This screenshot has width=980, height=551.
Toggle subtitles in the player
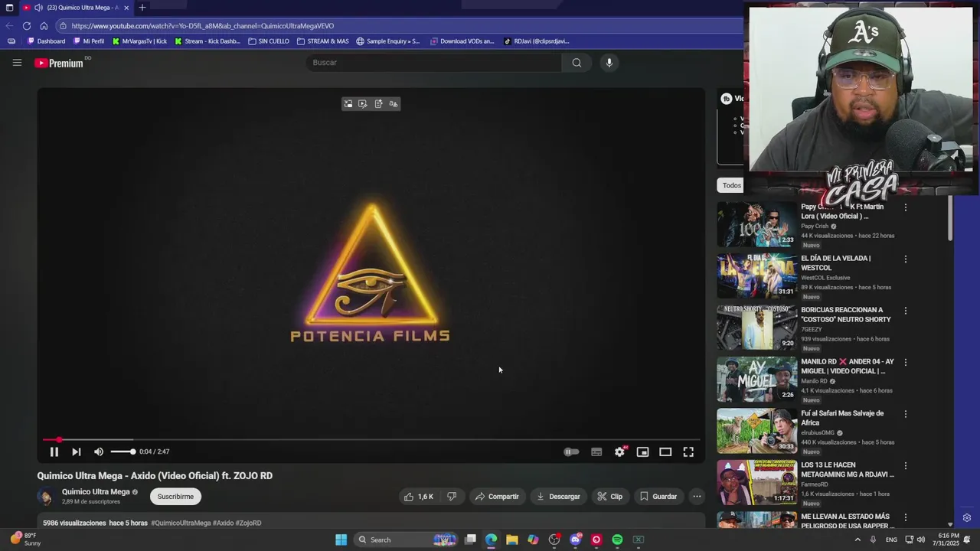tap(596, 452)
